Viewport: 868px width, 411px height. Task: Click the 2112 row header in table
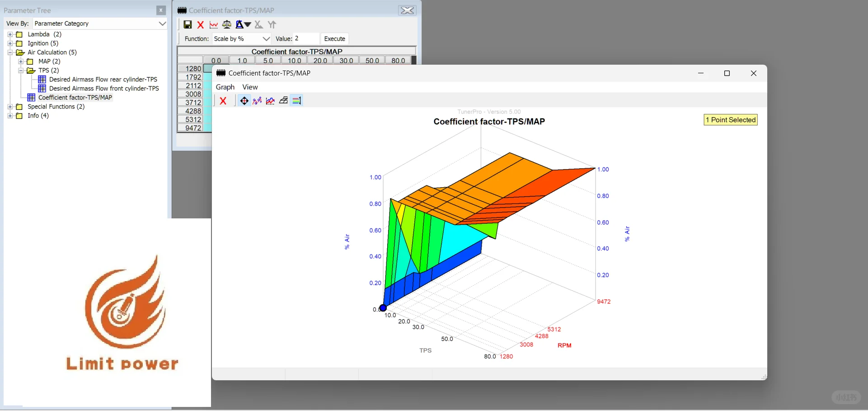(190, 86)
